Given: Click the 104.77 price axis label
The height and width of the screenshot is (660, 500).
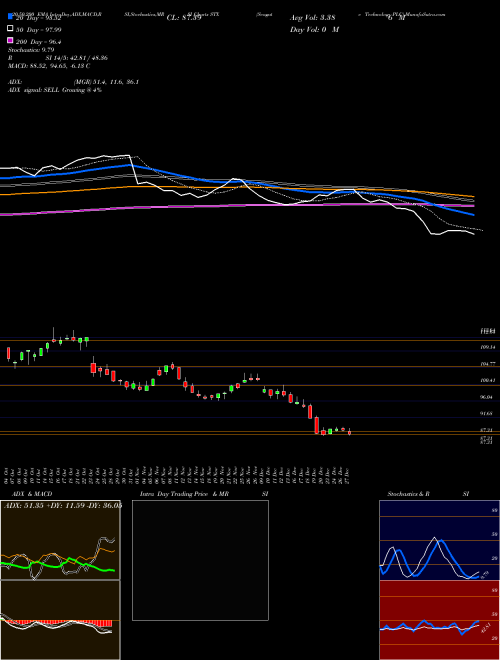Looking at the screenshot, I should click(488, 364).
